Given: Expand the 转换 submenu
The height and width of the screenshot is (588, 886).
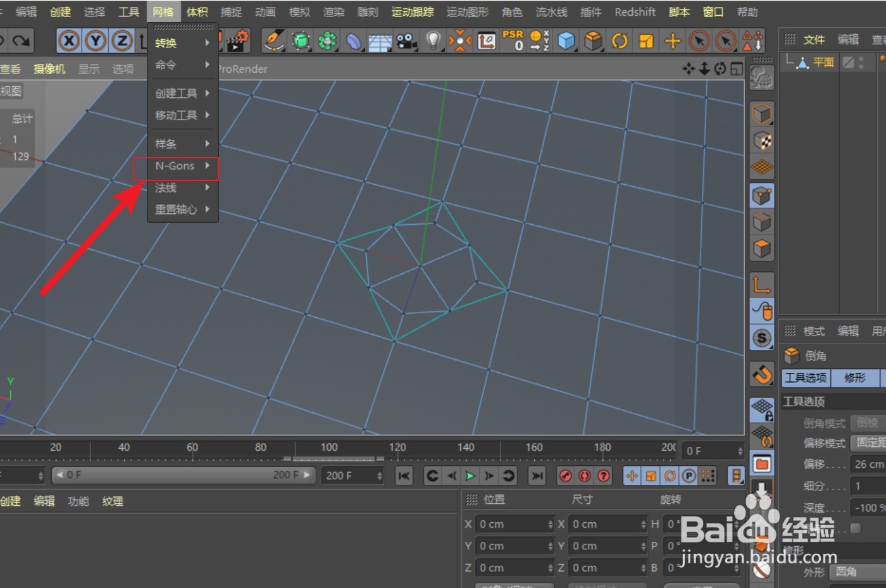Looking at the screenshot, I should pos(182,43).
